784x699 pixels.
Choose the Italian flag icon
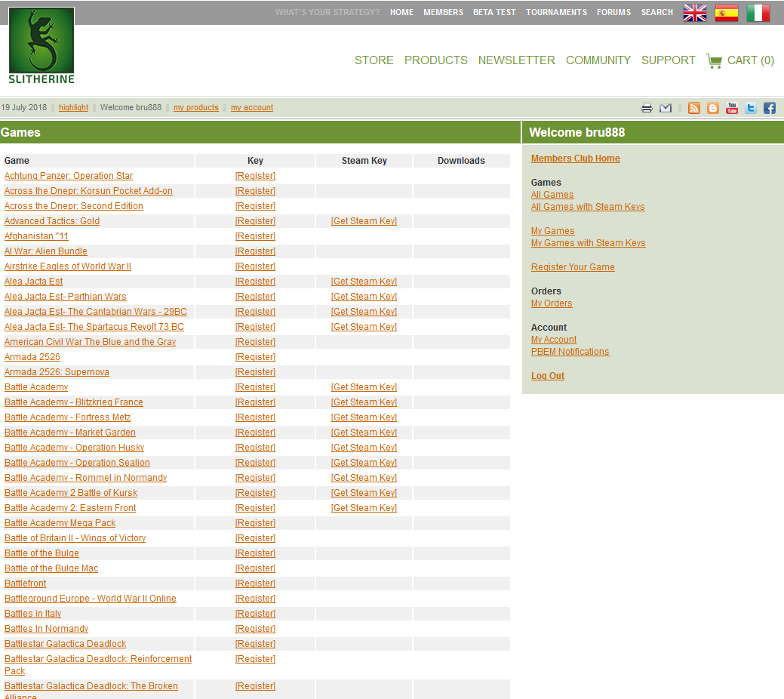pyautogui.click(x=758, y=13)
